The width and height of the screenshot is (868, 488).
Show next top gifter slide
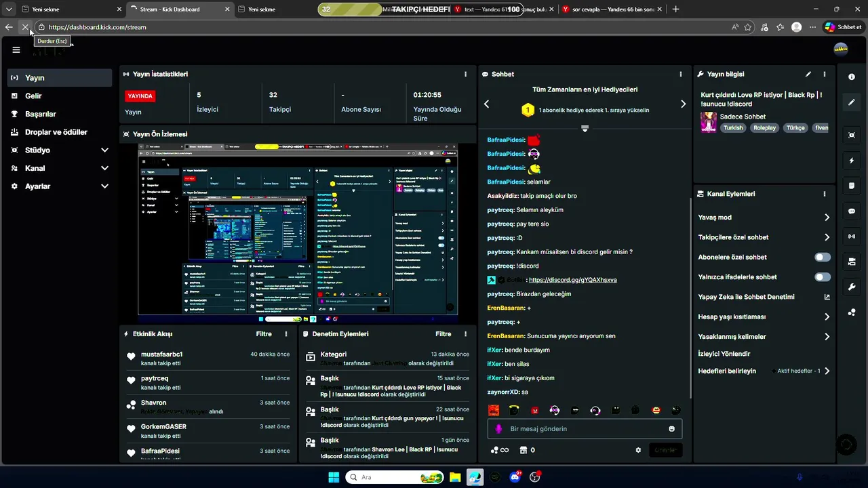pos(683,104)
